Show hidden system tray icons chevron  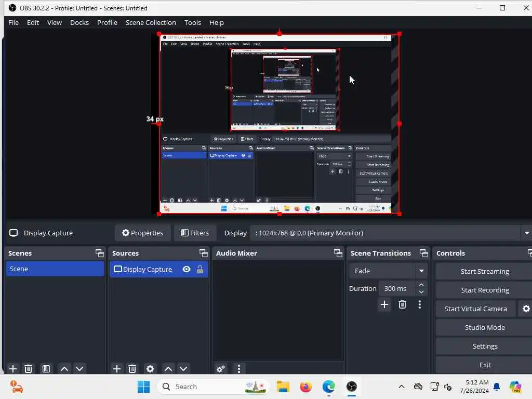402,387
